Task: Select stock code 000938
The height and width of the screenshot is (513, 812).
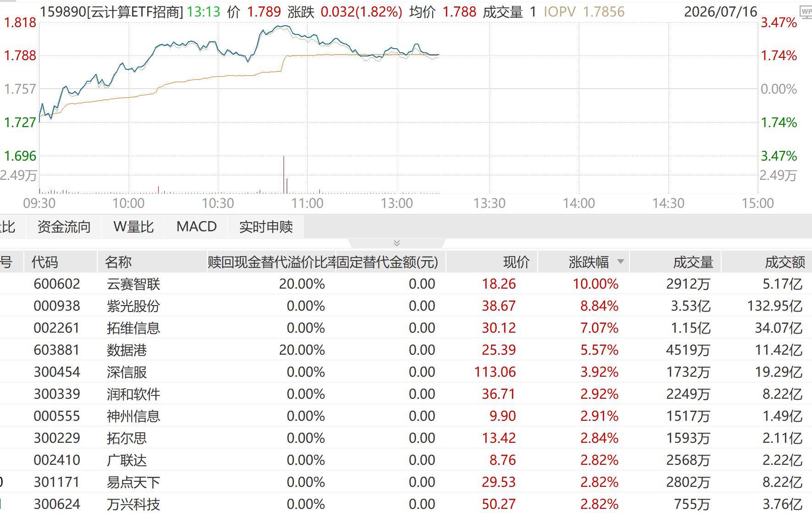Action: (57, 306)
